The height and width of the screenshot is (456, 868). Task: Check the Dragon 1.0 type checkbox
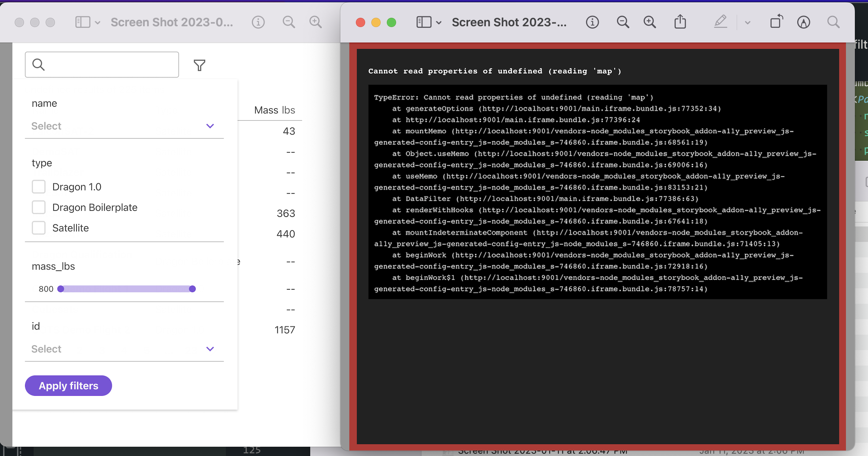coord(39,186)
